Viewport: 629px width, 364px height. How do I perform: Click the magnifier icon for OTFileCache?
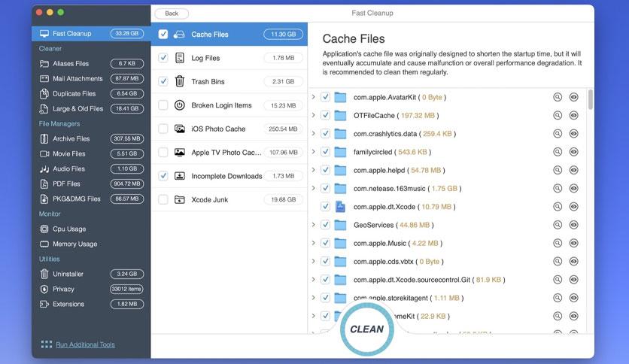[558, 116]
